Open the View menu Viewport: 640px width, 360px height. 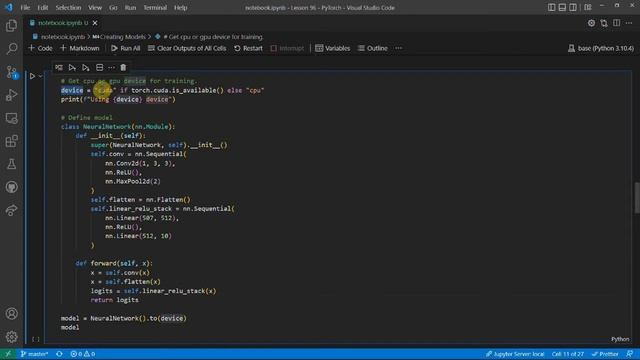pos(95,7)
